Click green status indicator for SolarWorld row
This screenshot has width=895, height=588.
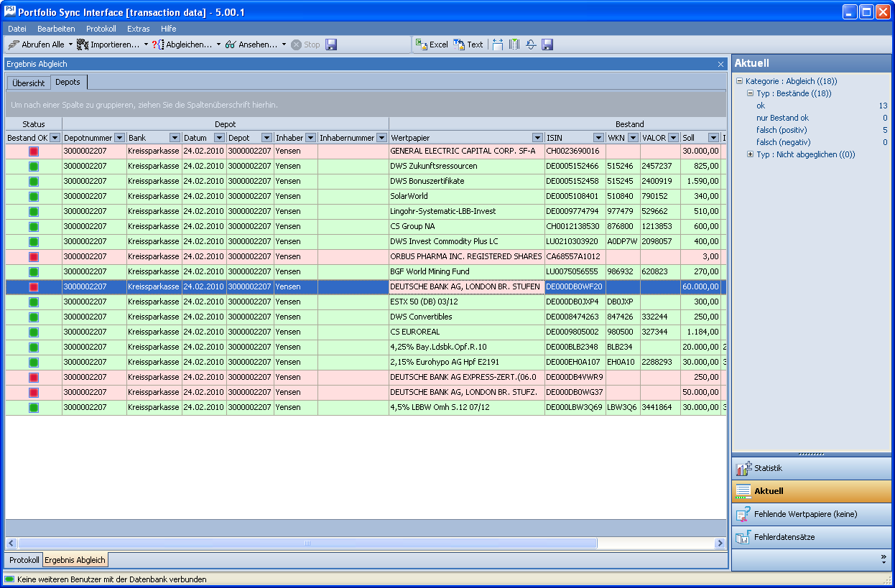[34, 196]
